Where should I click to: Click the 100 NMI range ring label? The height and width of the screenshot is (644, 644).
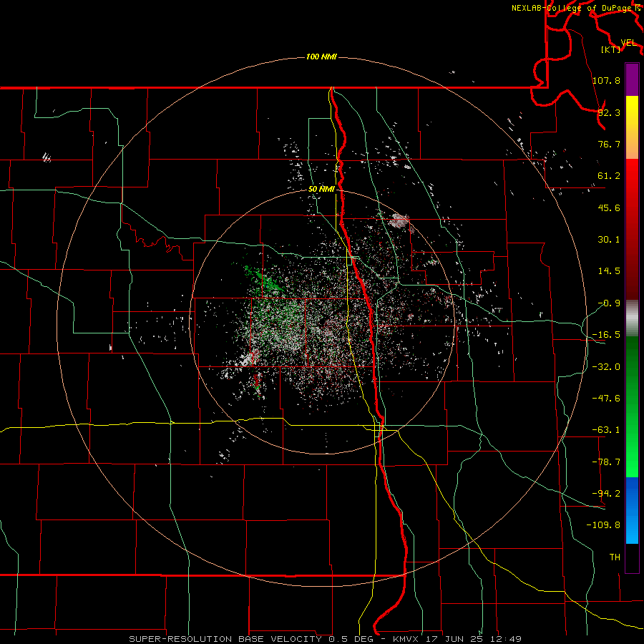pyautogui.click(x=321, y=57)
